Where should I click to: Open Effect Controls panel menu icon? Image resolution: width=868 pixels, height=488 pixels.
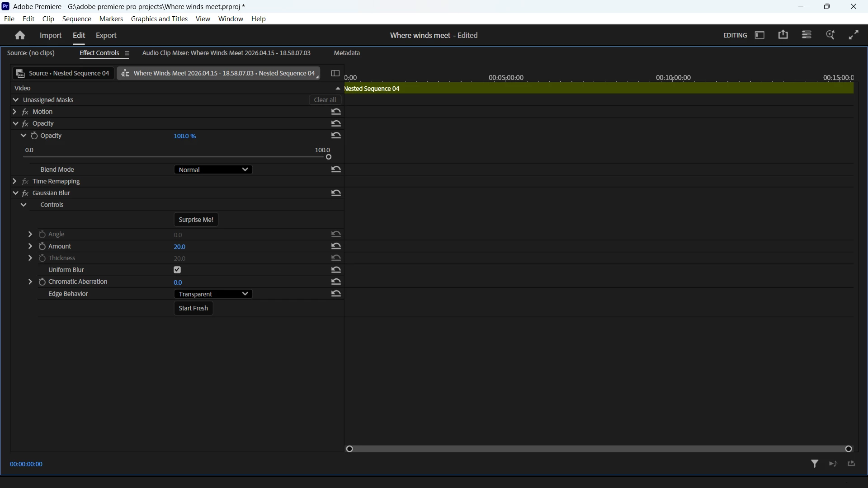coord(127,53)
